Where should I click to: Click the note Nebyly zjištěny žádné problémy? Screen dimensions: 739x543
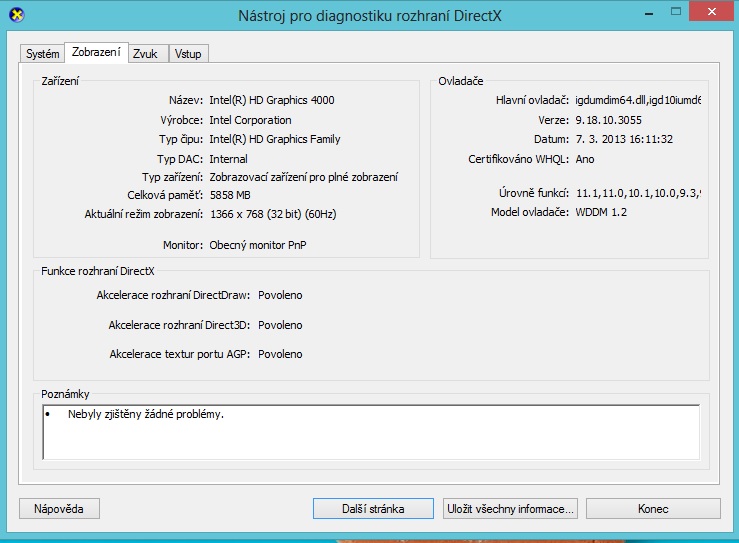(x=146, y=414)
